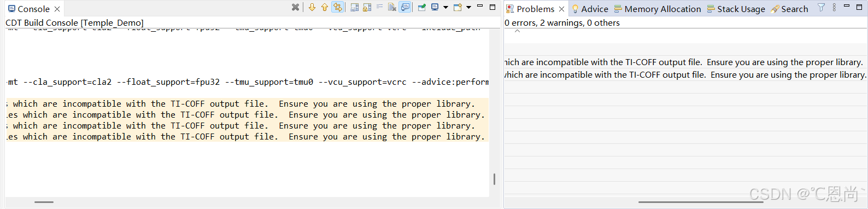This screenshot has width=868, height=209.
Task: Minimize the Problems view
Action: (847, 5)
